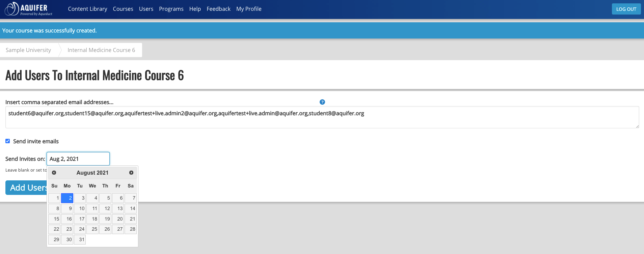This screenshot has height=254, width=644.
Task: Select August 4 in calendar
Action: click(x=92, y=198)
